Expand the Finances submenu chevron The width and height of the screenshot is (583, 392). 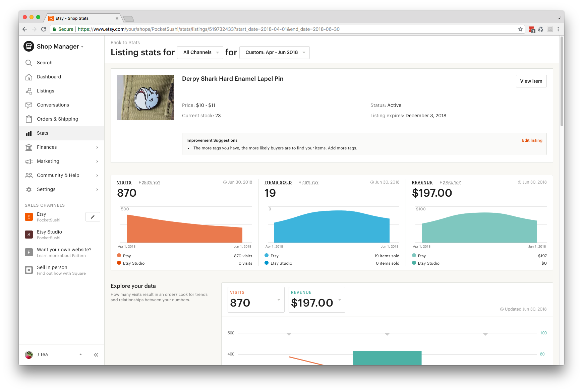click(97, 147)
